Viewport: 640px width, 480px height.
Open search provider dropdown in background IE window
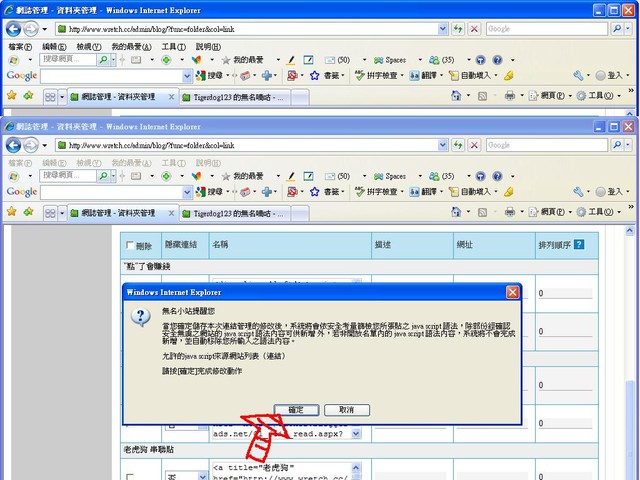628,29
